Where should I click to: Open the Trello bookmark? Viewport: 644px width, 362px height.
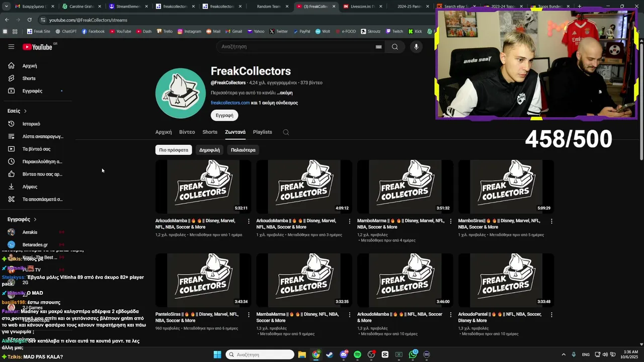[165, 31]
